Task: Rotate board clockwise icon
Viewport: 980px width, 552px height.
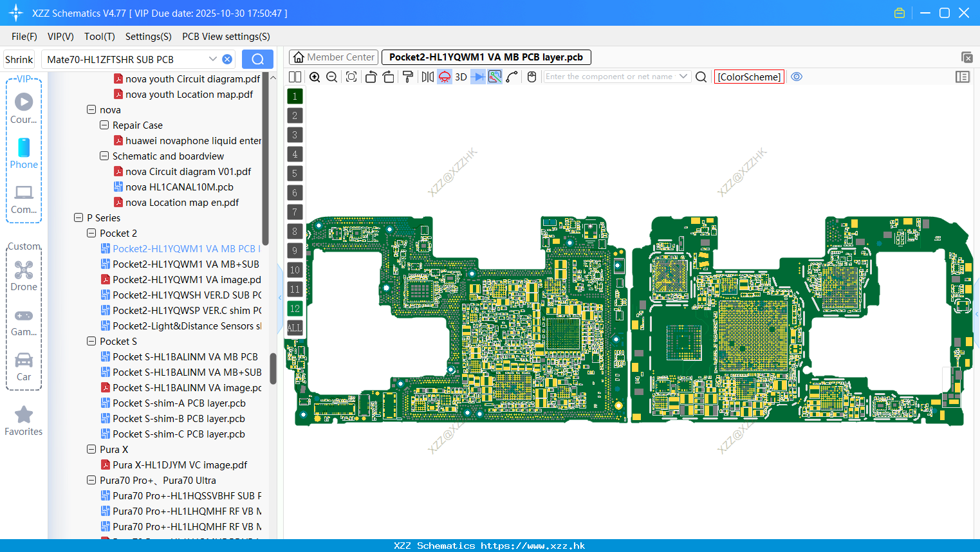Action: point(388,77)
